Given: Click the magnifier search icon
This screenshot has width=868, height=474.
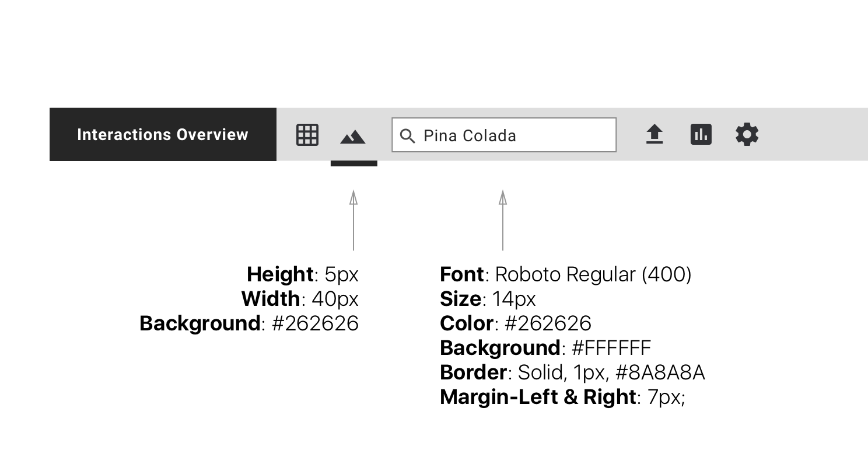Looking at the screenshot, I should point(408,136).
